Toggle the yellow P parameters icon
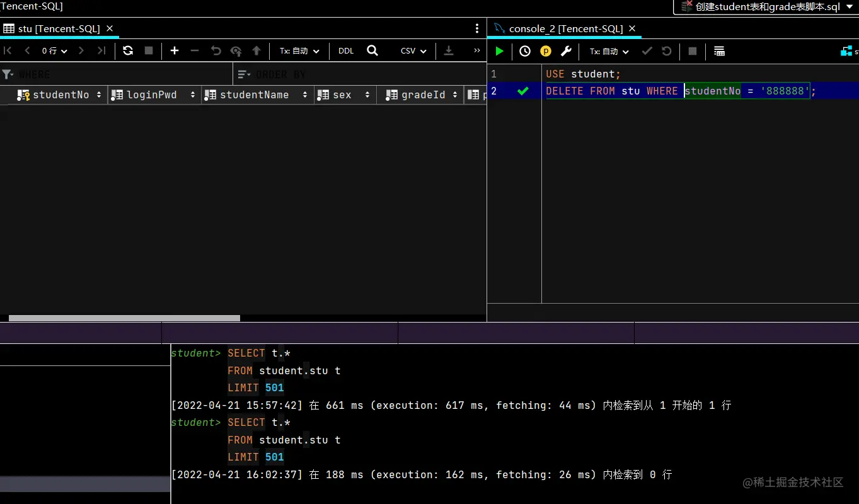 coord(546,51)
